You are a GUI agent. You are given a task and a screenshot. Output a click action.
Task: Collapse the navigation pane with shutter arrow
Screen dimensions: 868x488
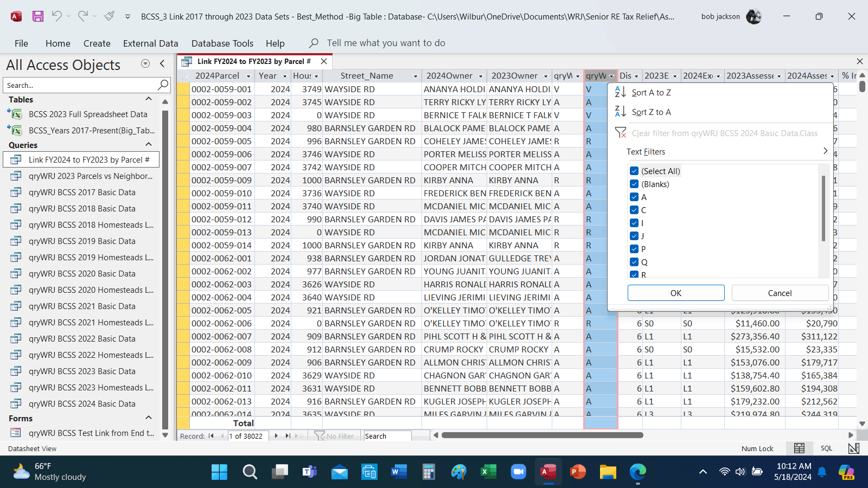click(162, 64)
